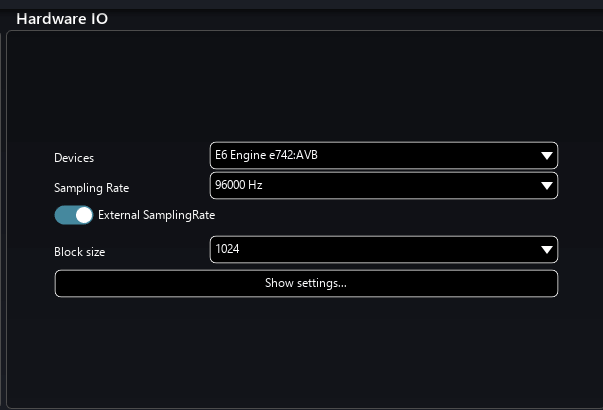The image size is (603, 410).
Task: Click the Block size label
Action: (x=79, y=252)
